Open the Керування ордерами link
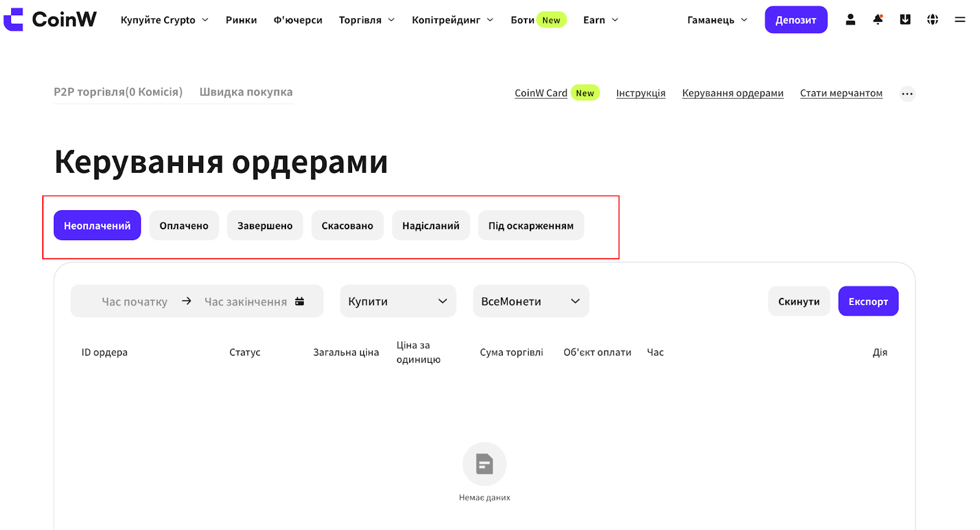The image size is (980, 530). [733, 93]
